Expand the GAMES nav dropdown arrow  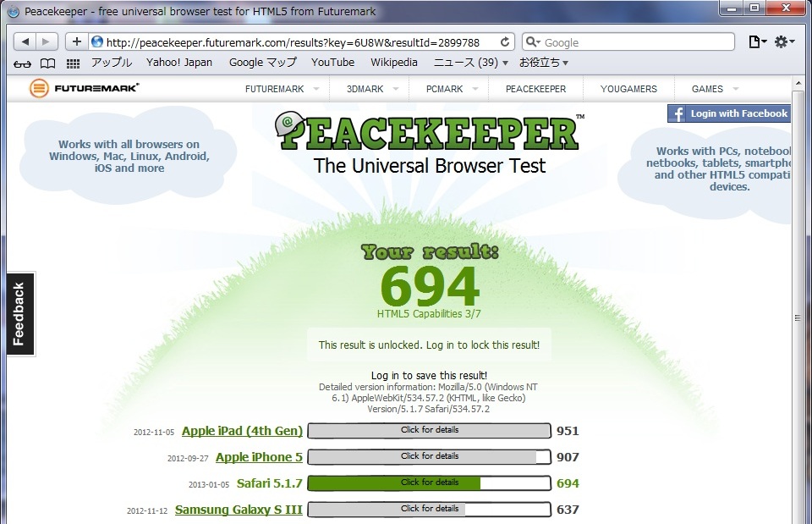735,89
